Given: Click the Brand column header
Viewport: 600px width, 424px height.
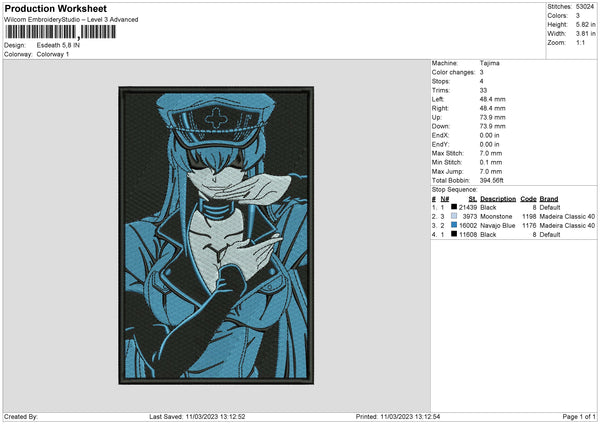Looking at the screenshot, I should (x=549, y=199).
